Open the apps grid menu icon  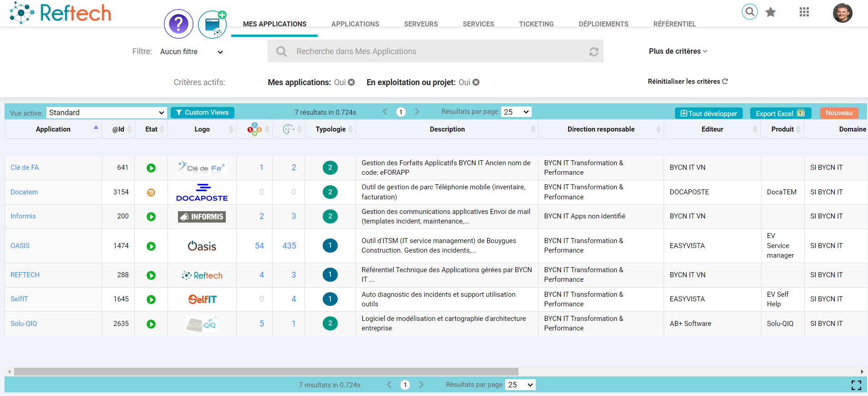pyautogui.click(x=804, y=12)
